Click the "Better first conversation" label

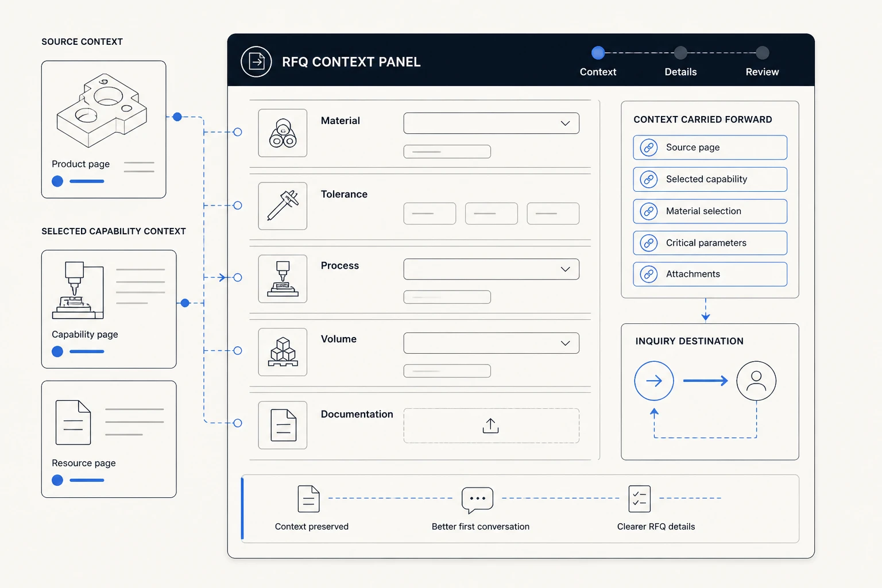(481, 527)
